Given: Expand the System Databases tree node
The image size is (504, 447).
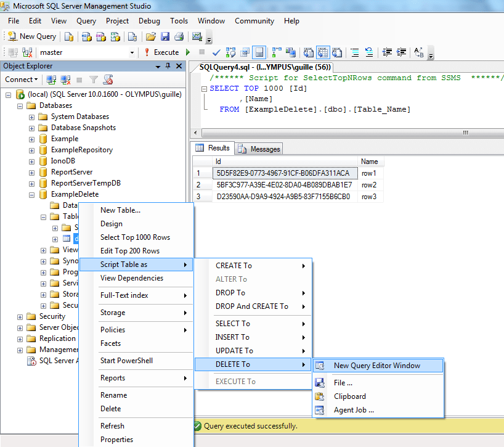Looking at the screenshot, I should (x=31, y=117).
